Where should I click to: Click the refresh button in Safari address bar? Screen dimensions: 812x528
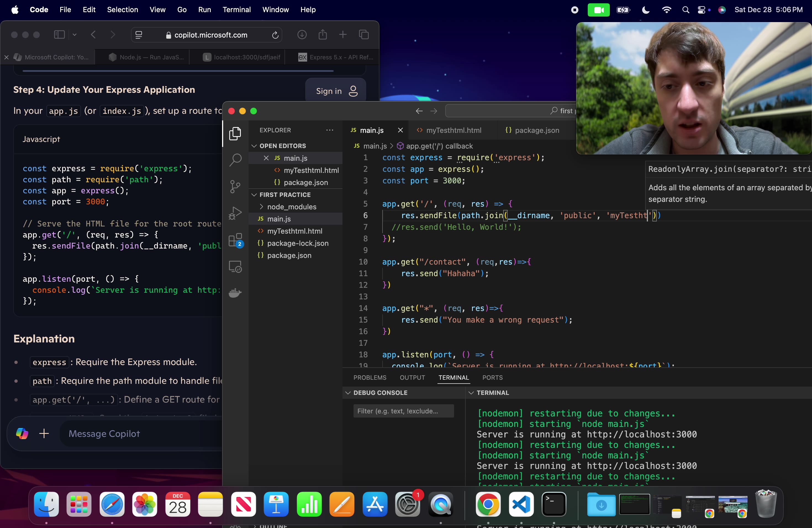275,35
